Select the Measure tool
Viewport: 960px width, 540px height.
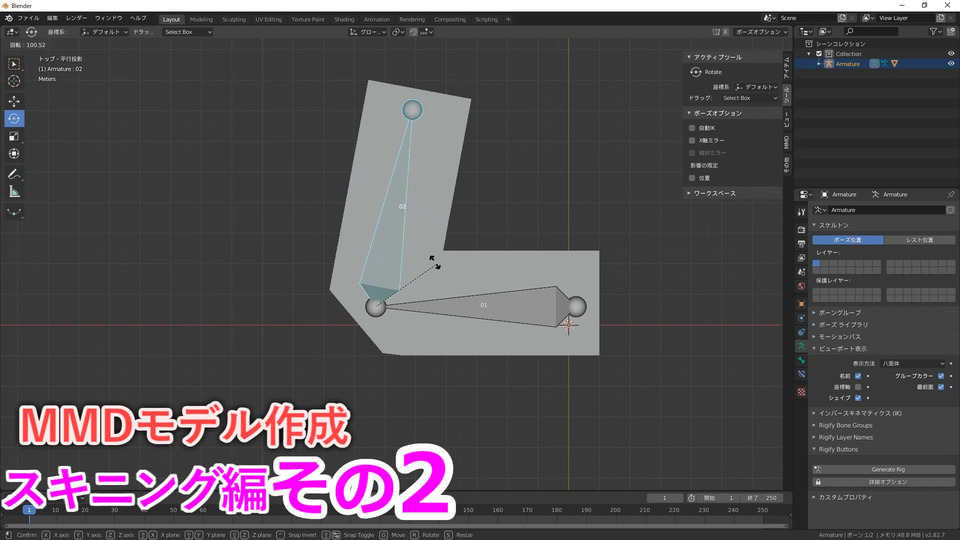pyautogui.click(x=14, y=192)
